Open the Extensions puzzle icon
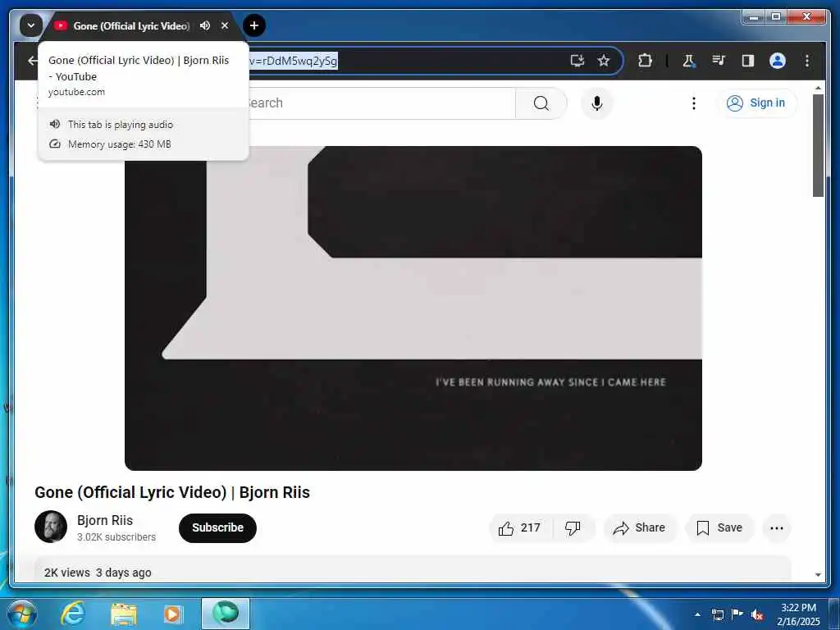 (x=645, y=61)
